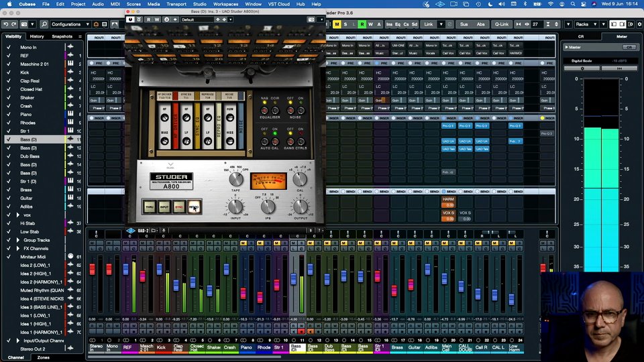
Task: Click the Abs button
Action: pyautogui.click(x=480, y=24)
